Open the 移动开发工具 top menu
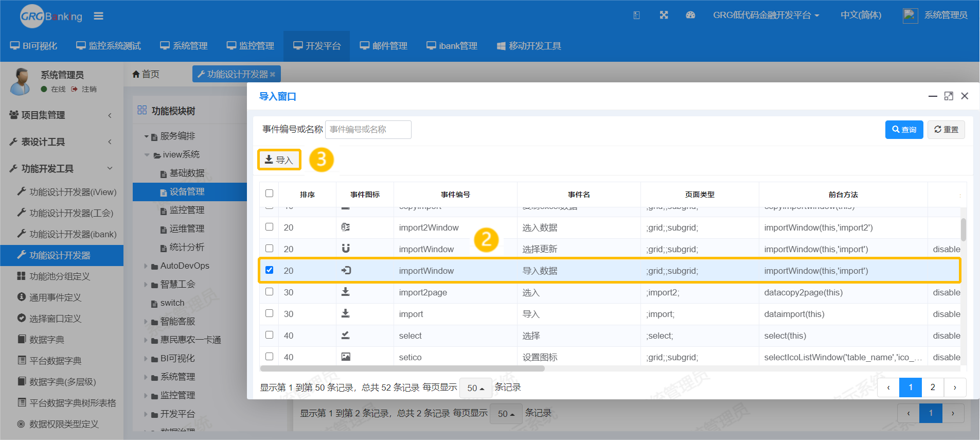The width and height of the screenshot is (980, 440). tap(529, 46)
